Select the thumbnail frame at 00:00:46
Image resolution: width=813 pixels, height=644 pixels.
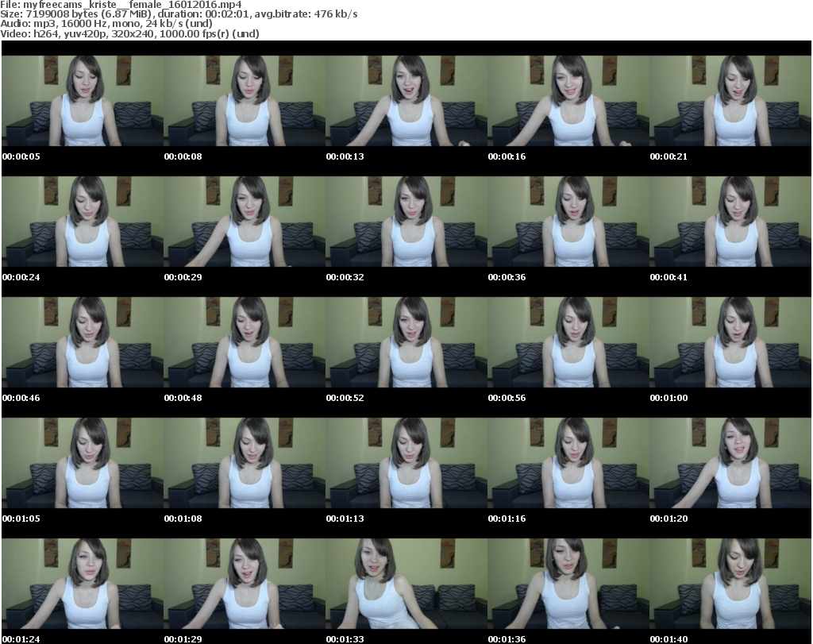83,342
